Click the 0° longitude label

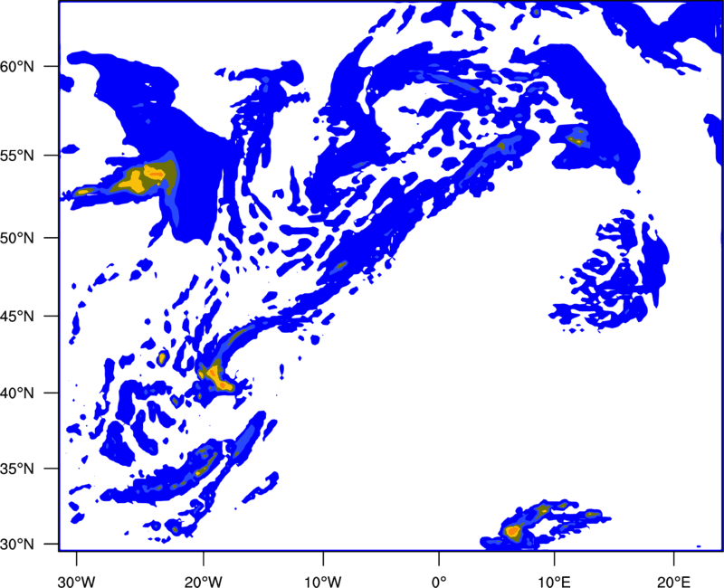[x=439, y=582]
